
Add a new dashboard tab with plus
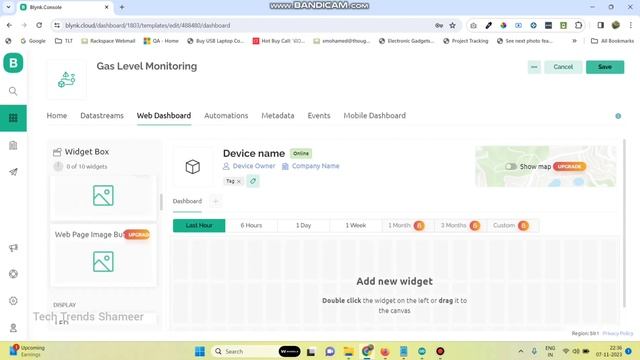tap(216, 201)
